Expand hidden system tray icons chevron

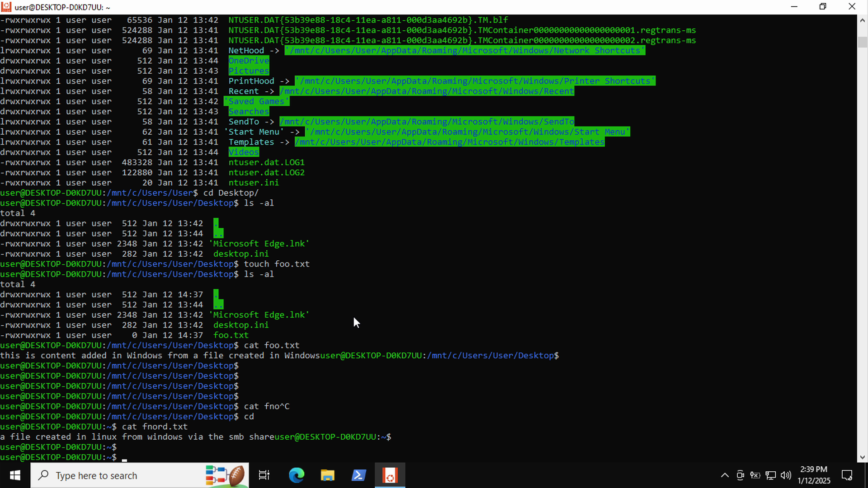click(725, 475)
